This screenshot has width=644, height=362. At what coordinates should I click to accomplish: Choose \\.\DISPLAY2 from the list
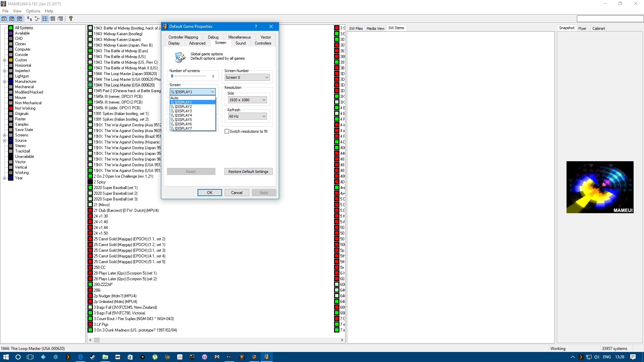193,107
